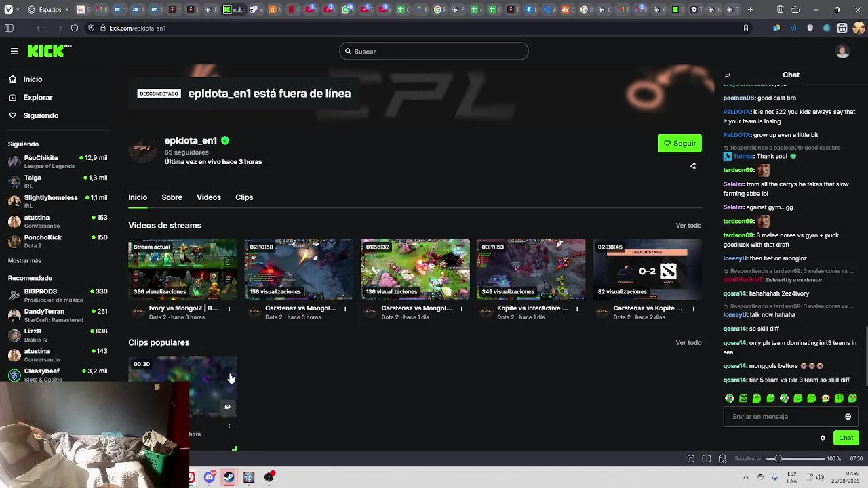Click the Steam icon in the taskbar
This screenshot has width=868, height=488.
[x=229, y=477]
